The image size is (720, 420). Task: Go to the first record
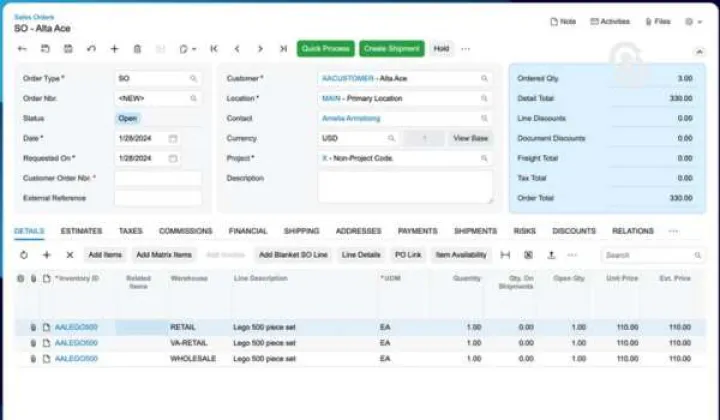coord(214,48)
